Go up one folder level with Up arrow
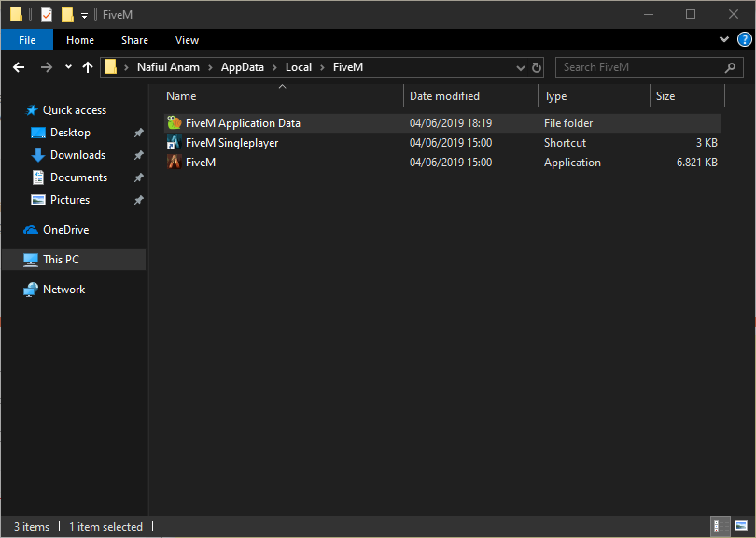 [x=88, y=67]
